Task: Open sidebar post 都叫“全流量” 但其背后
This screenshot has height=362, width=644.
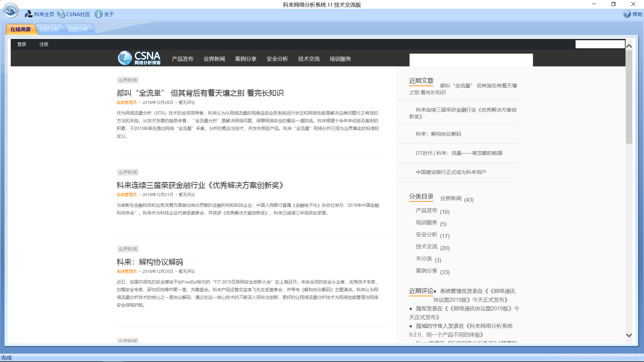Action: tap(463, 89)
